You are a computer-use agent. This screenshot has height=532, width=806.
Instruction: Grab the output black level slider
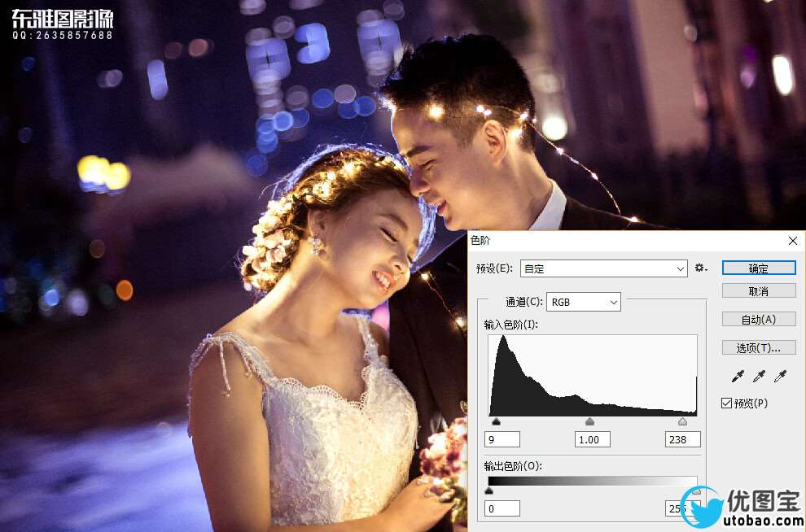point(488,491)
